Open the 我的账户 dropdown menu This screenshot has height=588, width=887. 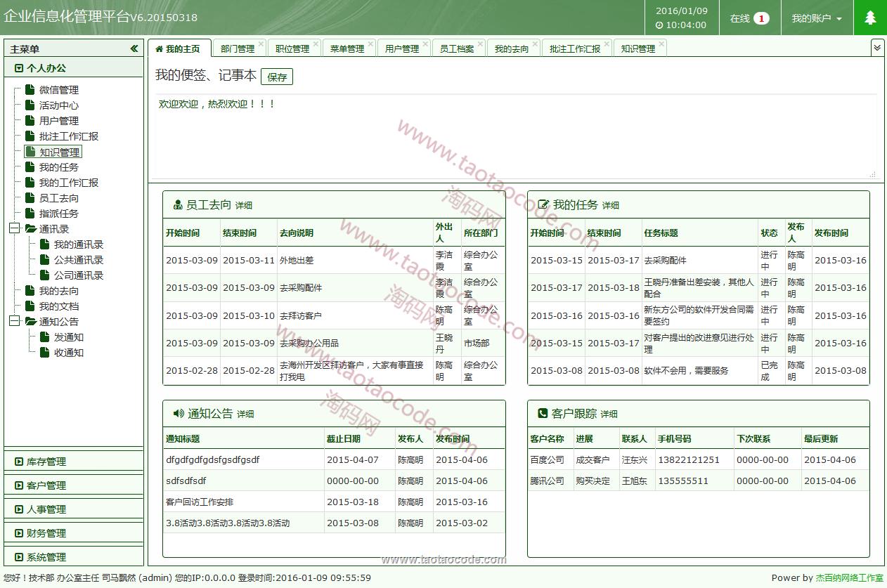817,18
